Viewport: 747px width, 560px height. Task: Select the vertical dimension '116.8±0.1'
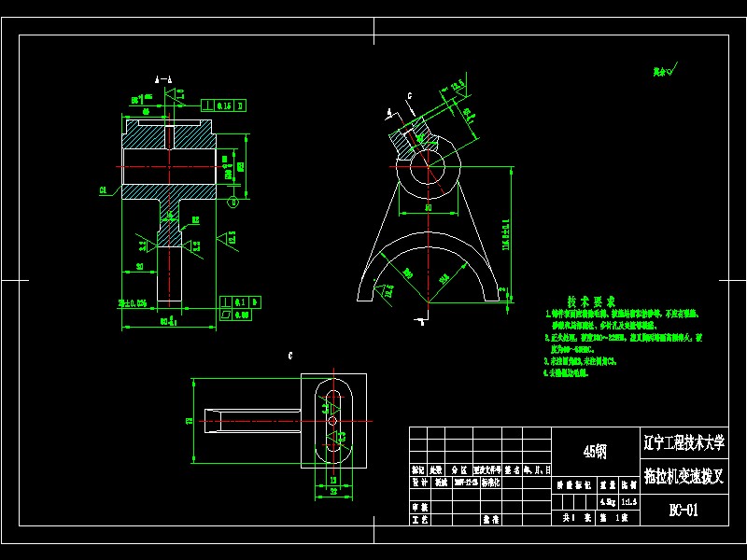[505, 234]
